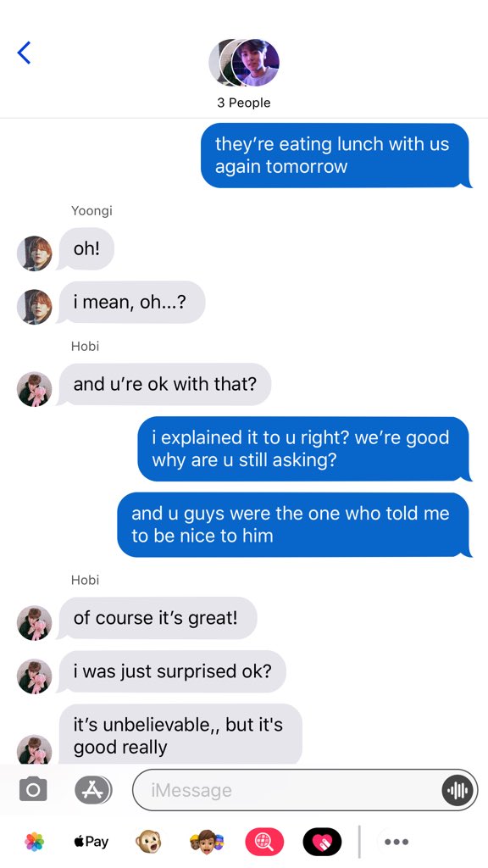Tap the blue back chevron
488x868 pixels.
(24, 53)
